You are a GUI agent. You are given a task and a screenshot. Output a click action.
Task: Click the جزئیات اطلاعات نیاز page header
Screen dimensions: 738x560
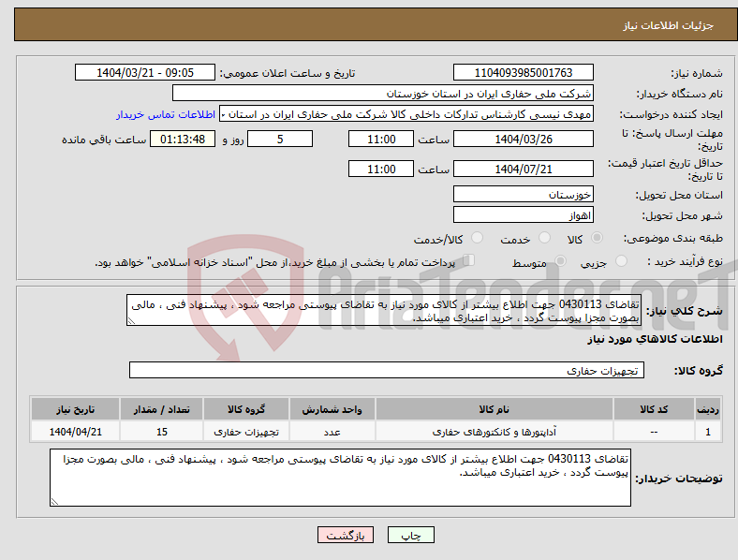point(669,25)
